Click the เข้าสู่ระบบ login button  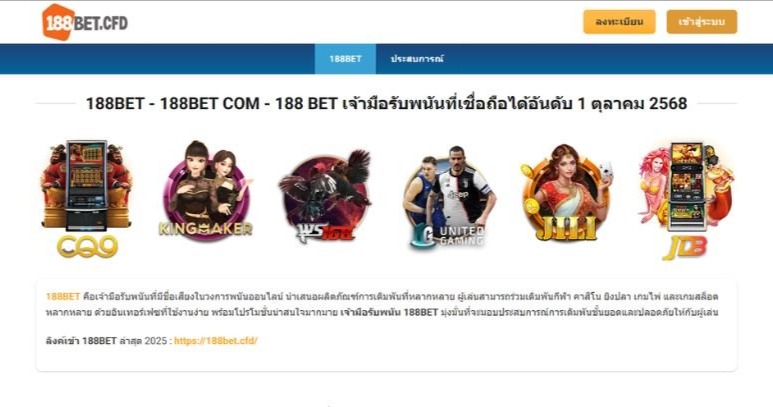(702, 22)
